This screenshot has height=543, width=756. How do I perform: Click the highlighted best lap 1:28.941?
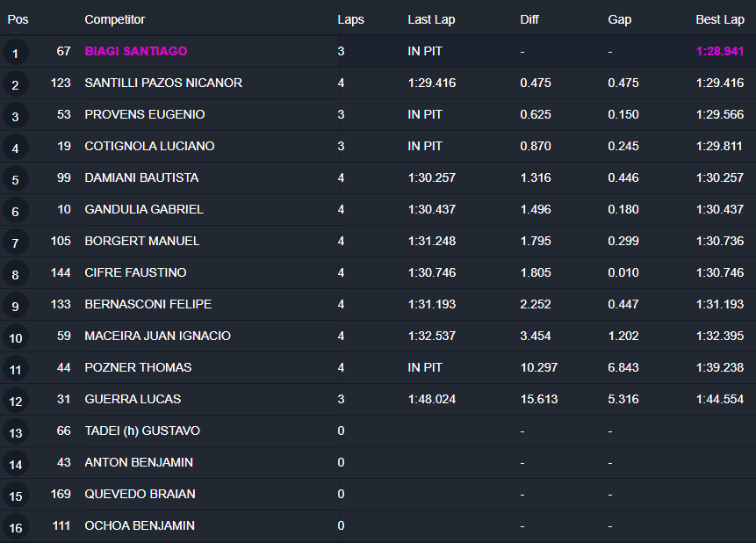pos(720,51)
